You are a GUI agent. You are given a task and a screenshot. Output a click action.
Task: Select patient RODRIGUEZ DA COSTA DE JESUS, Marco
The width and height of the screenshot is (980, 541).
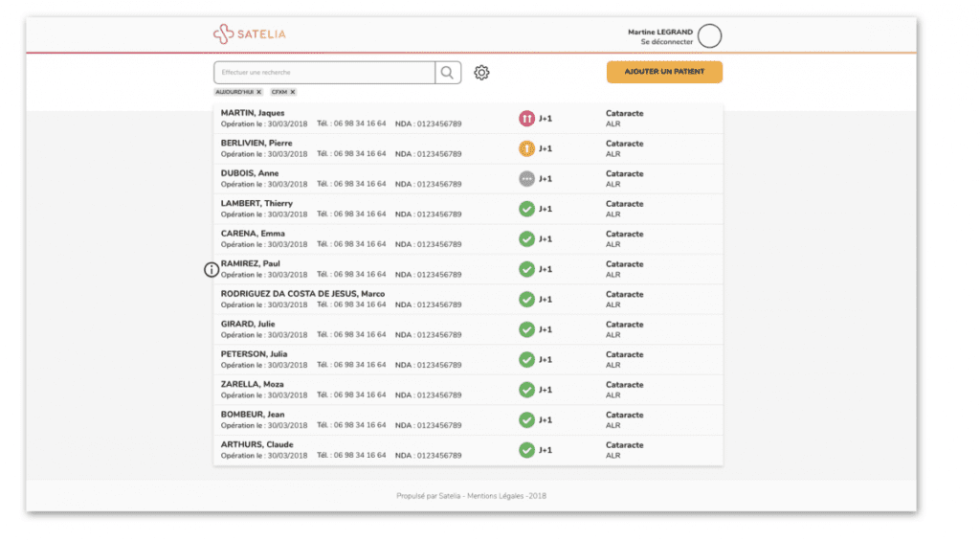point(302,294)
